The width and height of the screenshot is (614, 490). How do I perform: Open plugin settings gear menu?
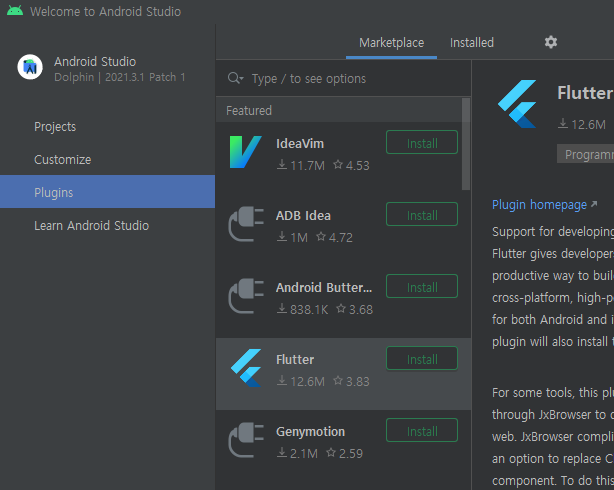(x=551, y=42)
